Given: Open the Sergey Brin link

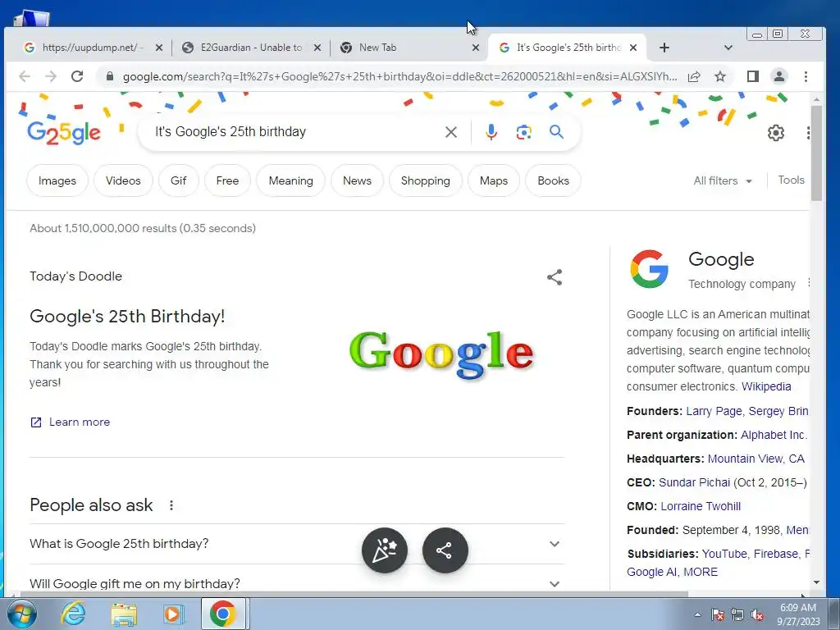Looking at the screenshot, I should coord(778,411).
